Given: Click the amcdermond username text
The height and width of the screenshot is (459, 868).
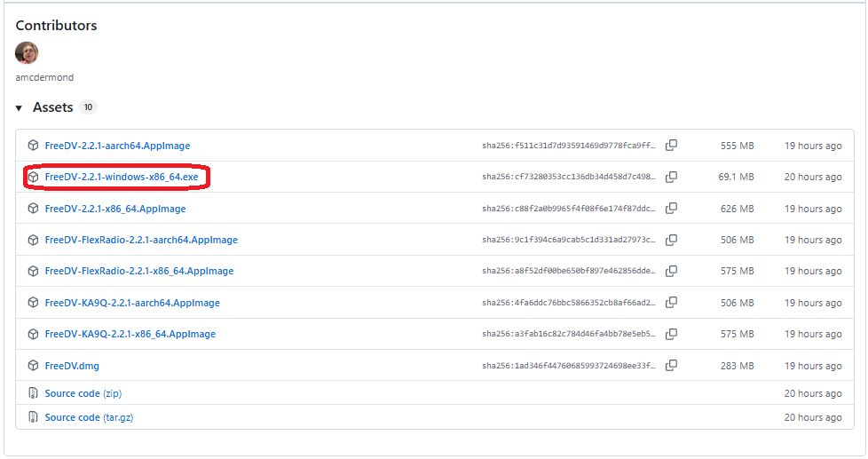Looking at the screenshot, I should [x=44, y=77].
